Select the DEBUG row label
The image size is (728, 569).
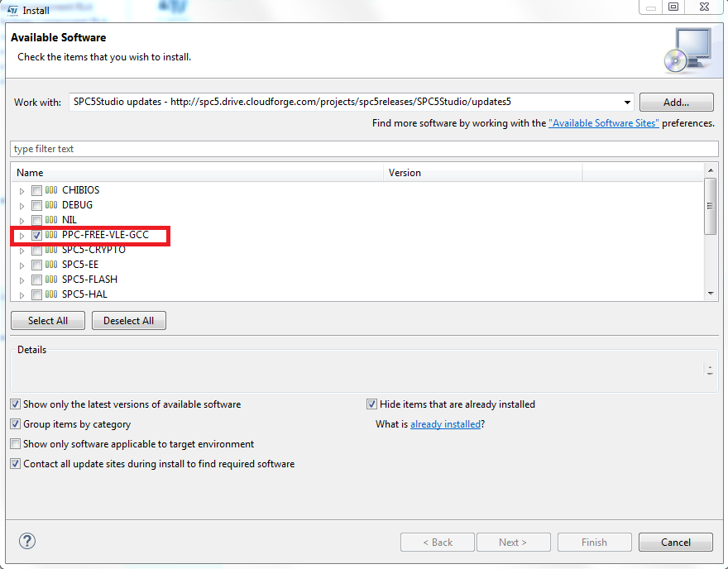77,205
